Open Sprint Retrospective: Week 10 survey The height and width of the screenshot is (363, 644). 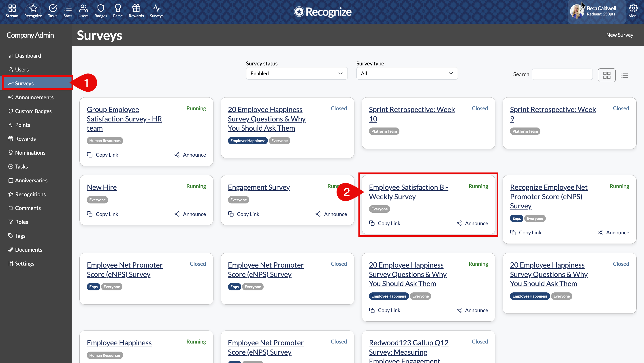coord(412,114)
